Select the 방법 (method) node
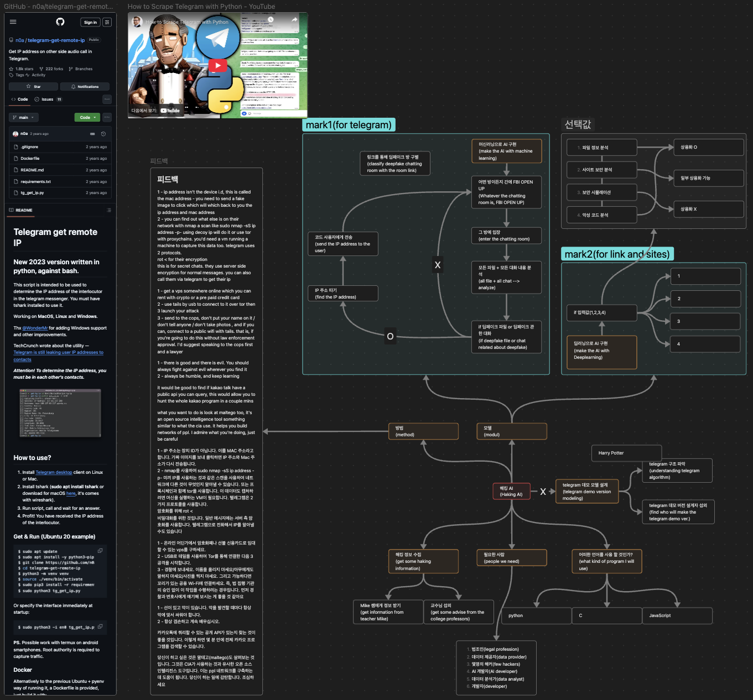The image size is (753, 700). click(424, 431)
